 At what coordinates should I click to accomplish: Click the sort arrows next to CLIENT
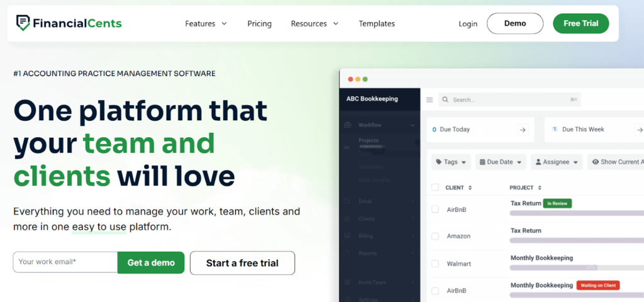[x=470, y=188]
